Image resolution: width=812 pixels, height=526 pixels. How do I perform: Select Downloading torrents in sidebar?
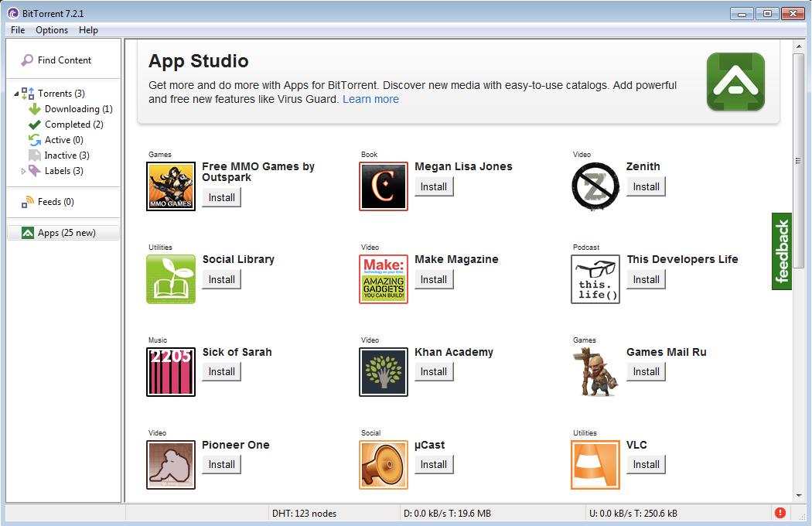tap(77, 109)
